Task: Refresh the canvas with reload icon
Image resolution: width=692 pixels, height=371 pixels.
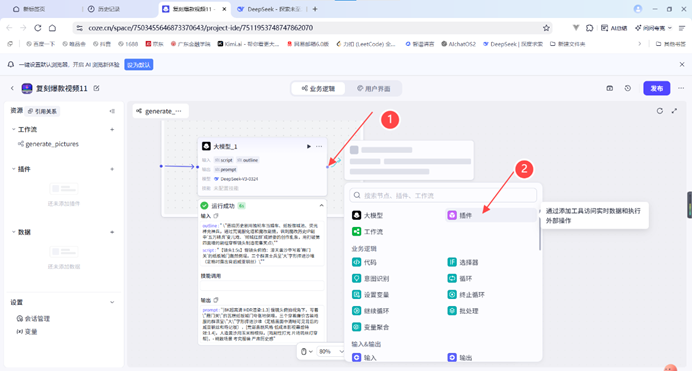Action: coord(660,111)
